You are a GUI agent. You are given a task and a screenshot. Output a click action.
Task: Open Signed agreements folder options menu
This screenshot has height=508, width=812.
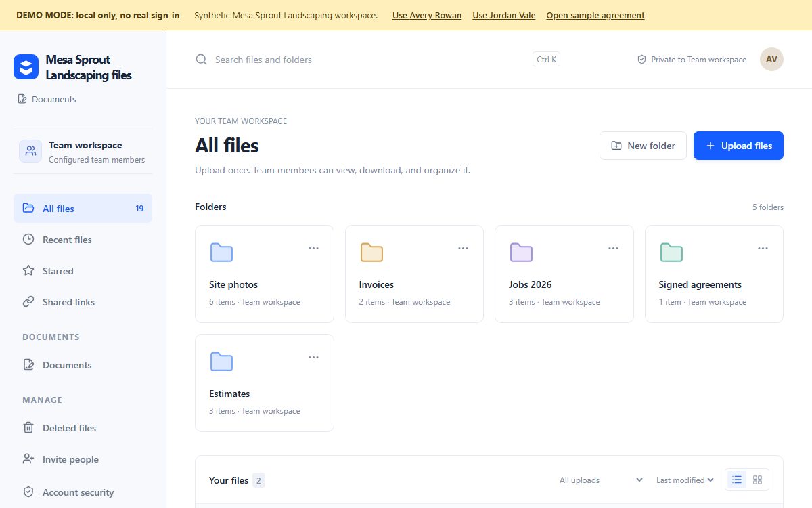763,249
